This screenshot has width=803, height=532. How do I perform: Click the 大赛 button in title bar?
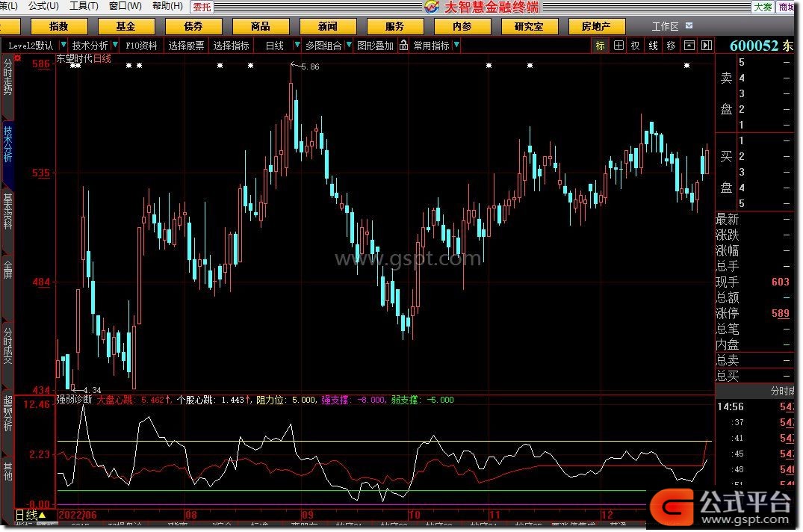[763, 7]
